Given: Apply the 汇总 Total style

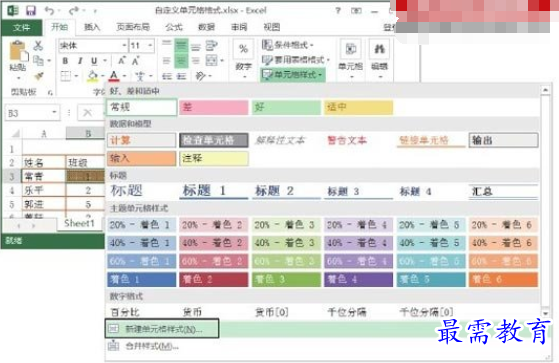Looking at the screenshot, I should tap(503, 191).
